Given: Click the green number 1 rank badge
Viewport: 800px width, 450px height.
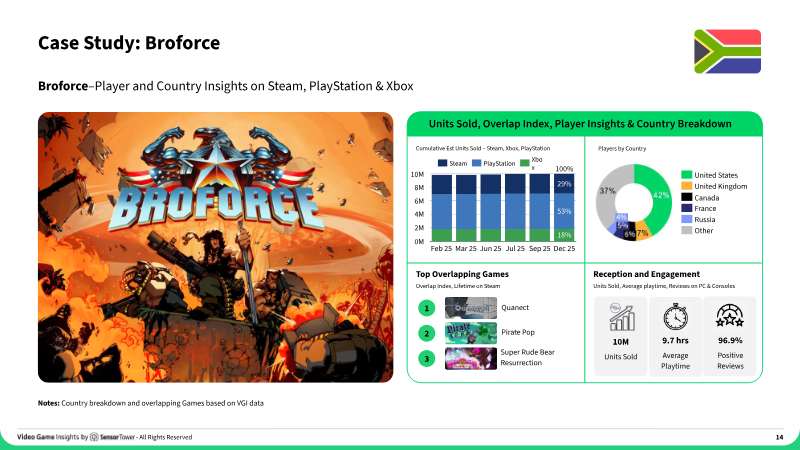Looking at the screenshot, I should coord(427,308).
